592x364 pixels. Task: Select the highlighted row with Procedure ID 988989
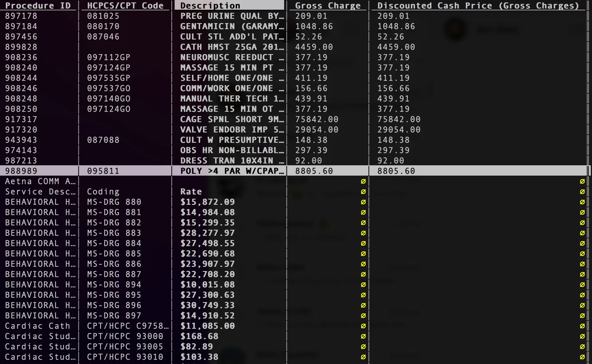pyautogui.click(x=294, y=171)
